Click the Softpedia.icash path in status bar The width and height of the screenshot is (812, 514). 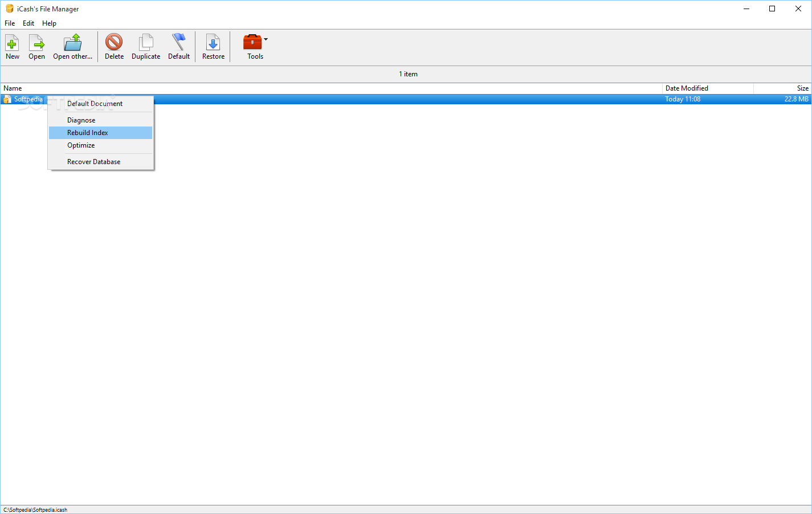point(35,510)
